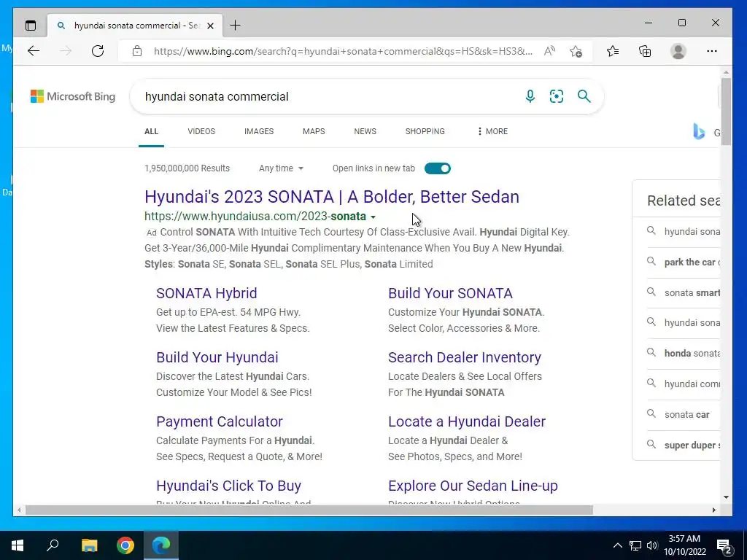Open the Windows Start menu

18,545
